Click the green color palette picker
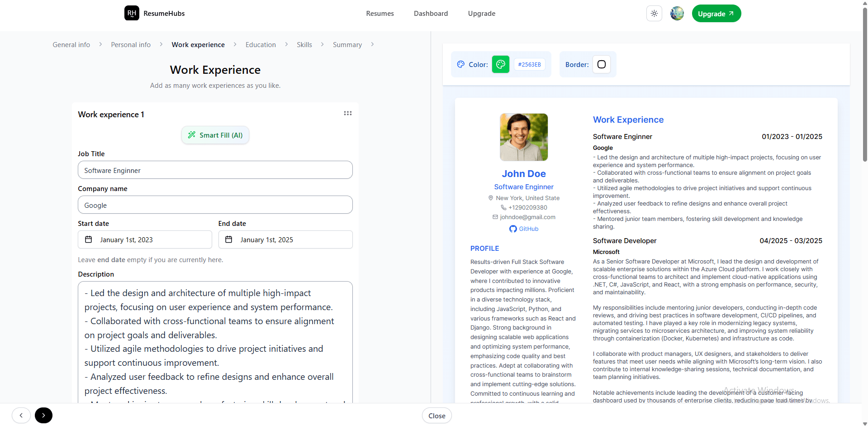 (x=500, y=64)
